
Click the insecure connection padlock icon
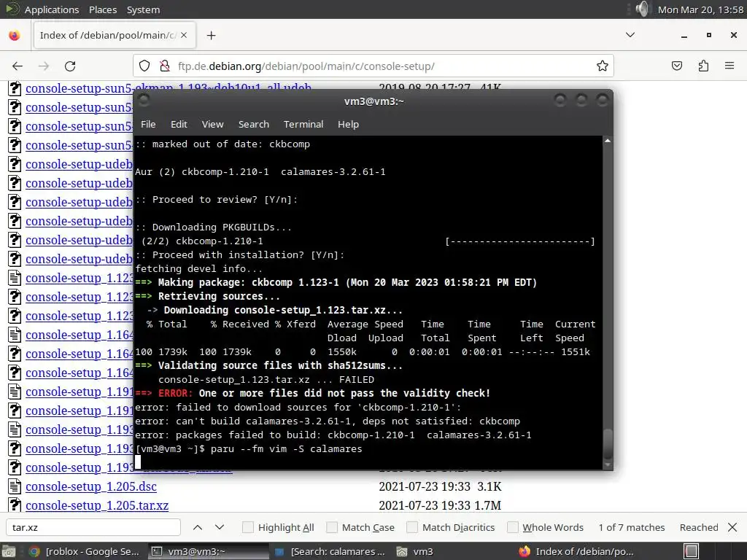(x=164, y=66)
